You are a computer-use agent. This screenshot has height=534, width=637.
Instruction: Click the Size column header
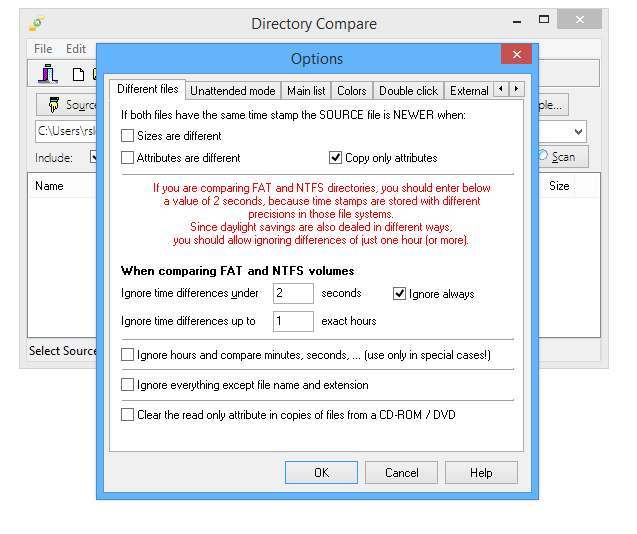(x=559, y=186)
